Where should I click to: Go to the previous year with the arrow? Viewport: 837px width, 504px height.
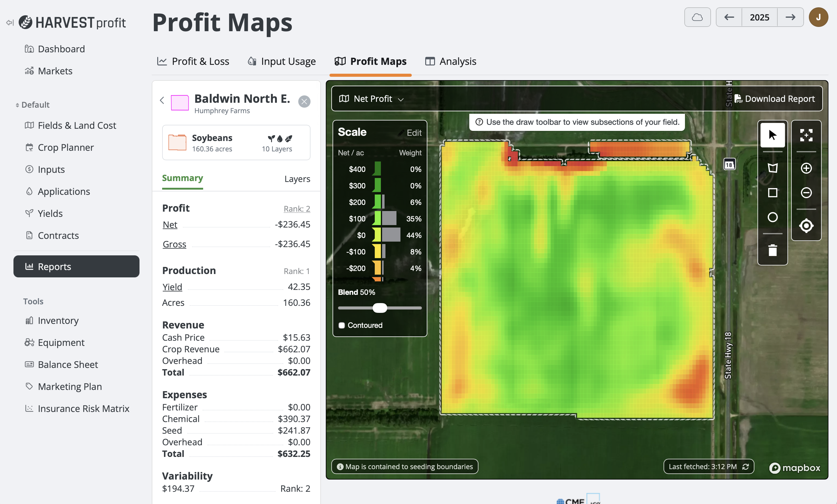(x=729, y=17)
